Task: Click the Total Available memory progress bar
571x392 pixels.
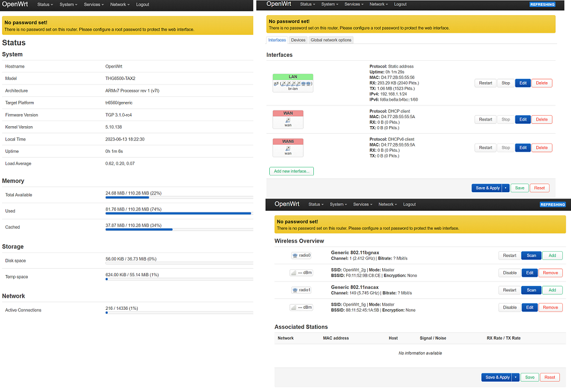Action: click(x=179, y=197)
